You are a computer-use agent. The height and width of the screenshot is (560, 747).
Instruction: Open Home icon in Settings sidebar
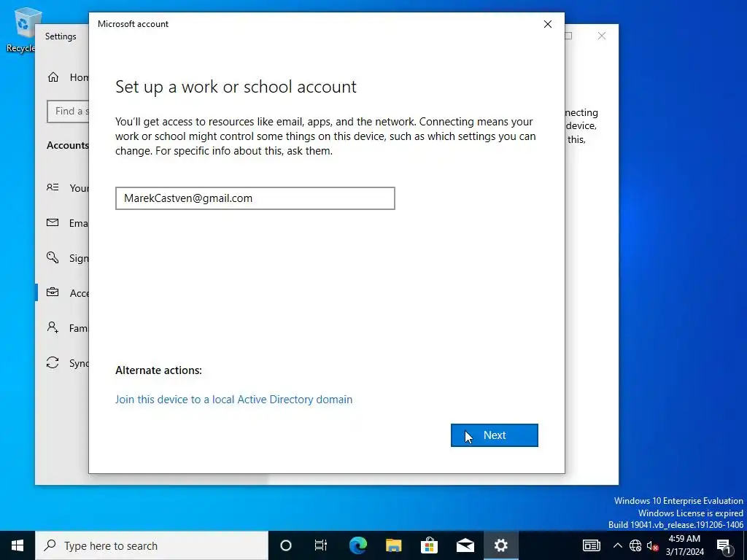point(53,77)
